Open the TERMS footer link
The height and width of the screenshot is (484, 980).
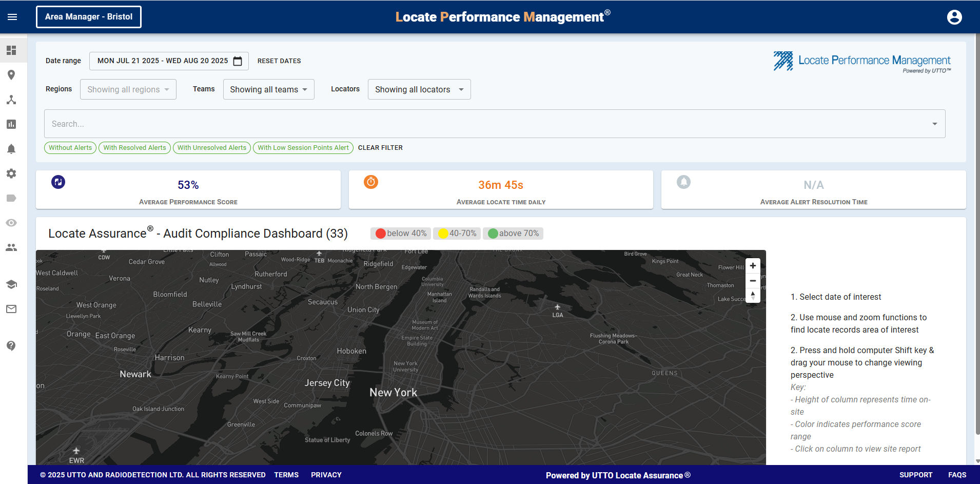coord(286,475)
